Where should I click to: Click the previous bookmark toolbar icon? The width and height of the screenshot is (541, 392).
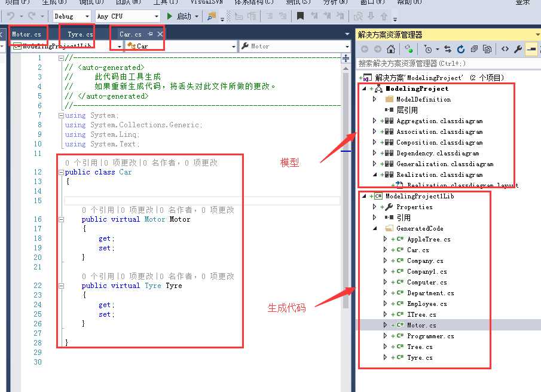[314, 16]
